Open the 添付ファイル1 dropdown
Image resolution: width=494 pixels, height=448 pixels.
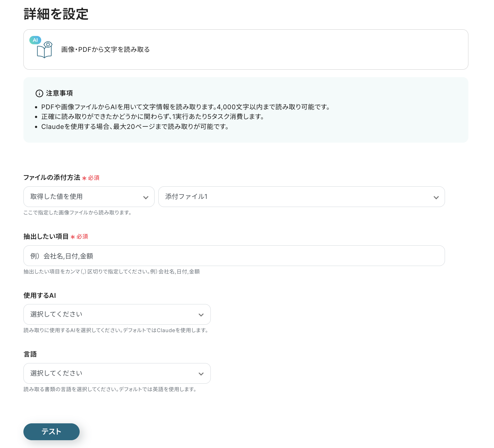click(x=302, y=197)
